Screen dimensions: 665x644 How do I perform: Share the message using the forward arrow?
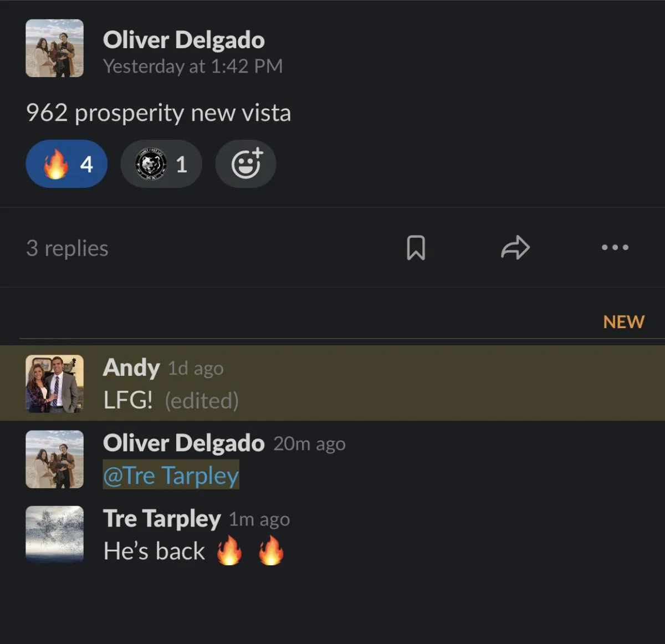[x=515, y=248]
